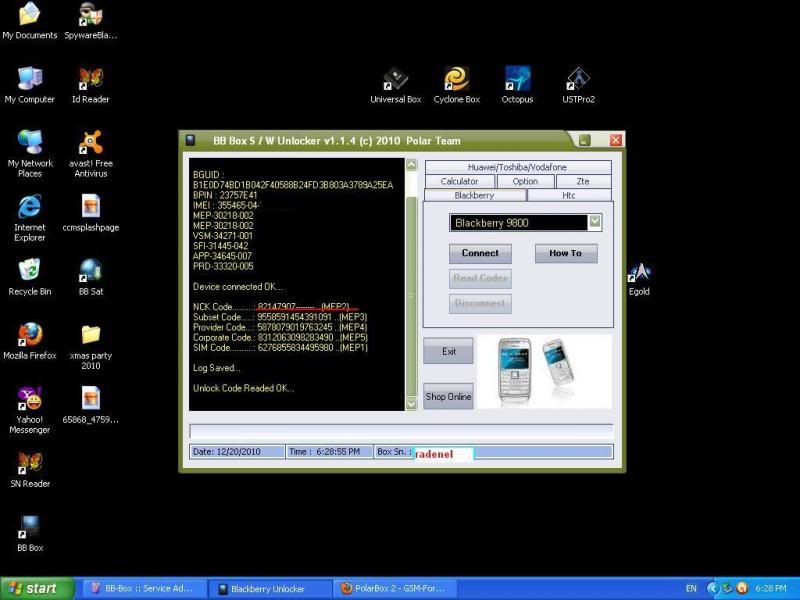Screen dimensions: 800x600
Task: Click the Read Codes button
Action: (480, 278)
